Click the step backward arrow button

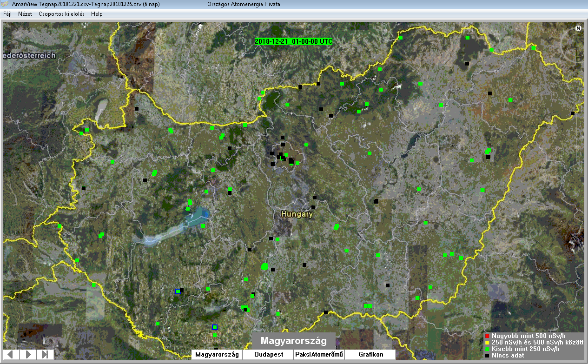coord(11,354)
